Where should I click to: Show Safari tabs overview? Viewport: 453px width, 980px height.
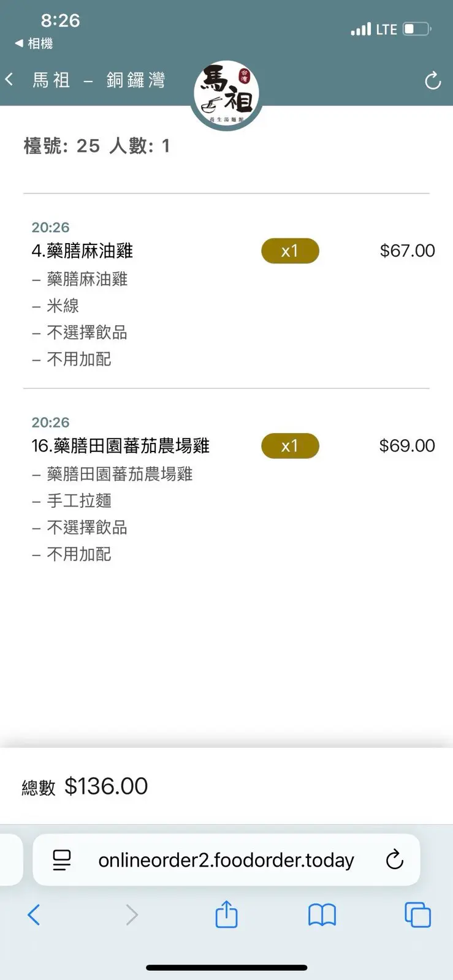coord(417,915)
